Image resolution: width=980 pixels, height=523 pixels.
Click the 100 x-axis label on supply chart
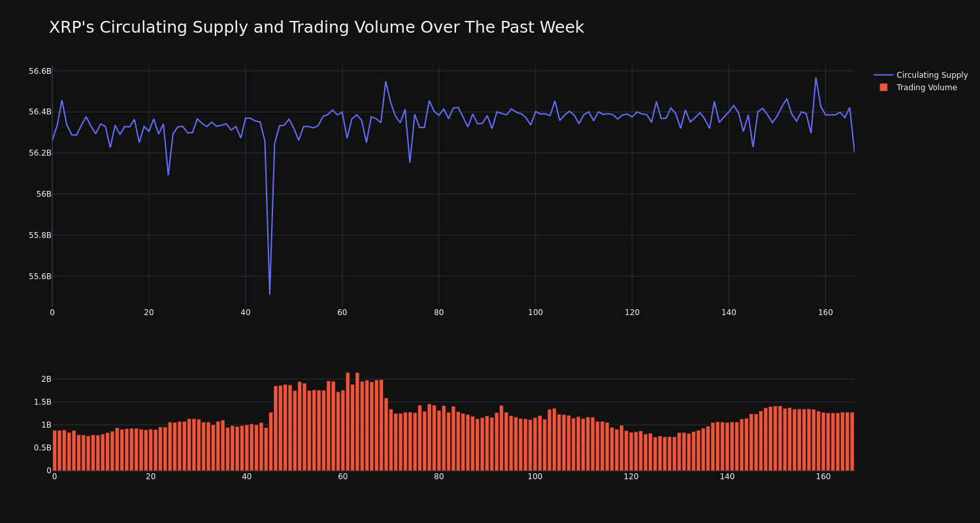click(535, 312)
